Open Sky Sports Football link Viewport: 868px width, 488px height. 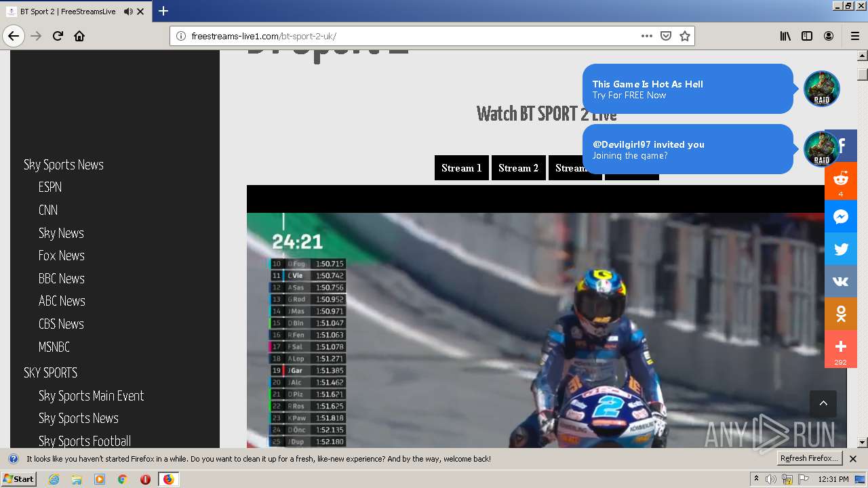pos(85,441)
